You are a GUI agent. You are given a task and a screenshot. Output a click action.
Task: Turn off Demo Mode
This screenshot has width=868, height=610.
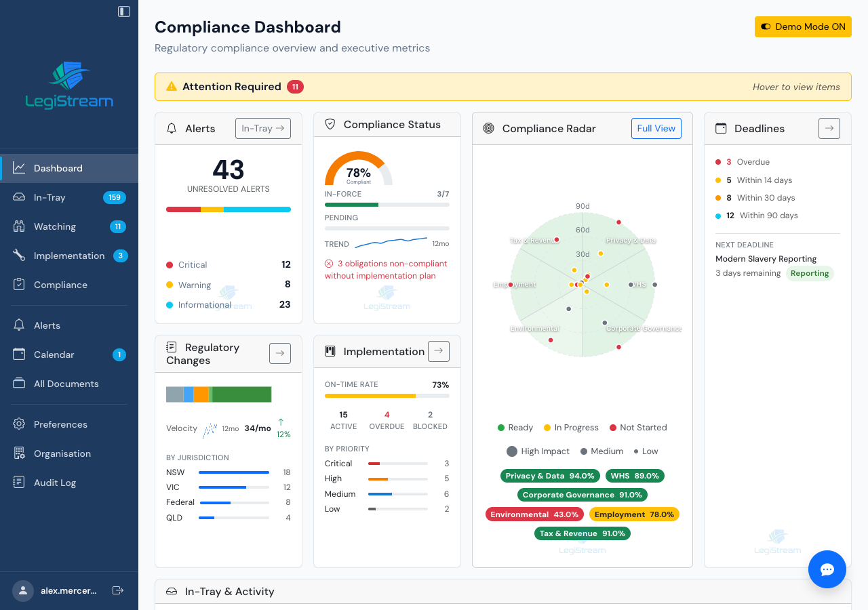803,26
